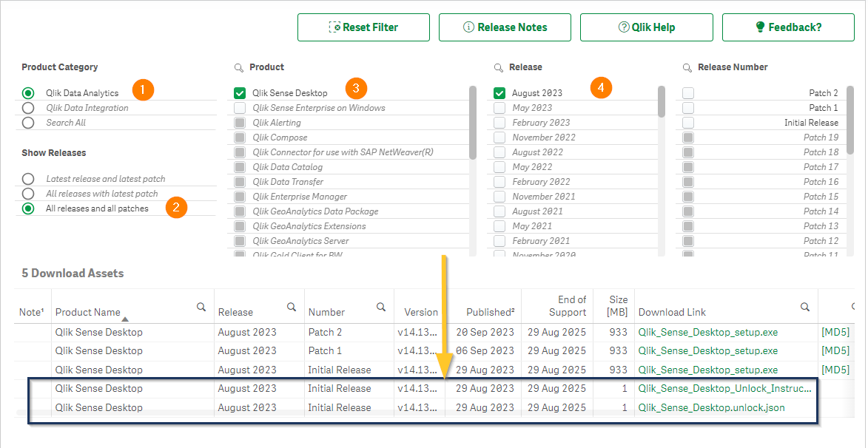868x448 pixels.
Task: Click the [MD5] link for Patch 1
Action: click(x=835, y=350)
